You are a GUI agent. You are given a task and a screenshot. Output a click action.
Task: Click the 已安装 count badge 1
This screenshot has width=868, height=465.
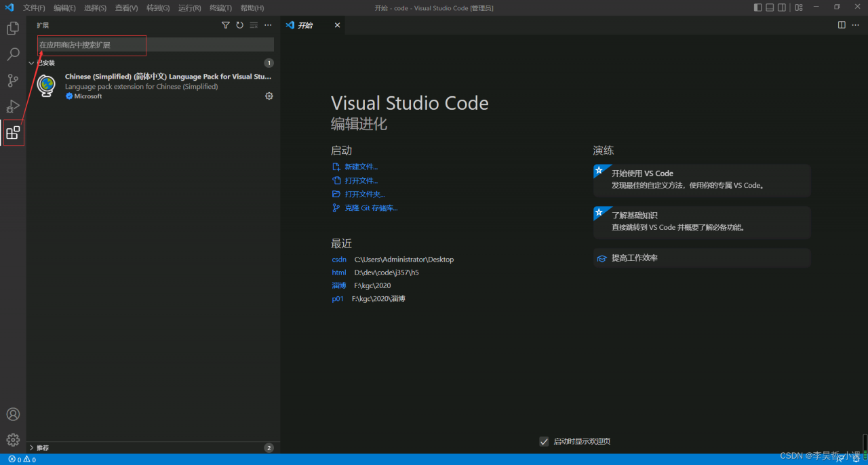point(269,63)
